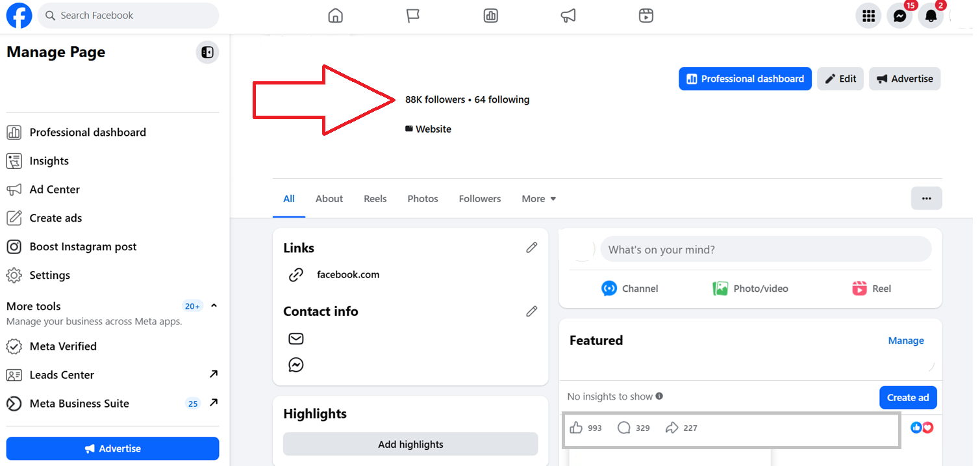Select the Reels tab
This screenshot has width=980, height=466.
click(375, 199)
